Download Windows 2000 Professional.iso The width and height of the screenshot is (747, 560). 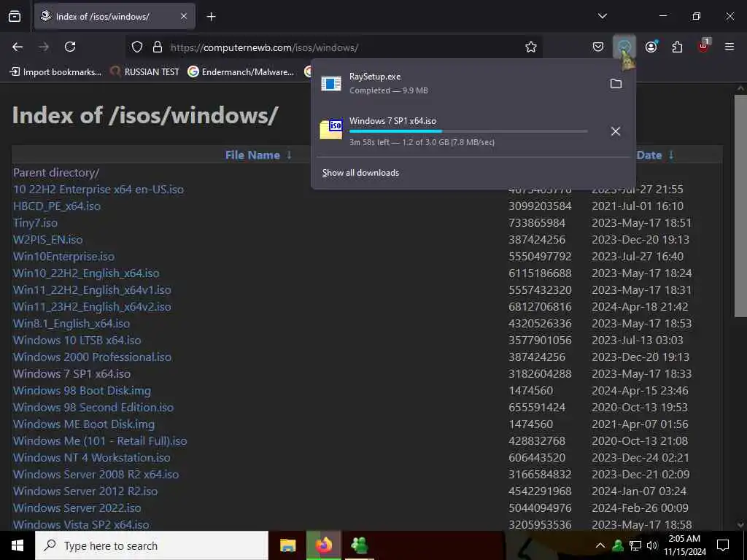click(92, 357)
